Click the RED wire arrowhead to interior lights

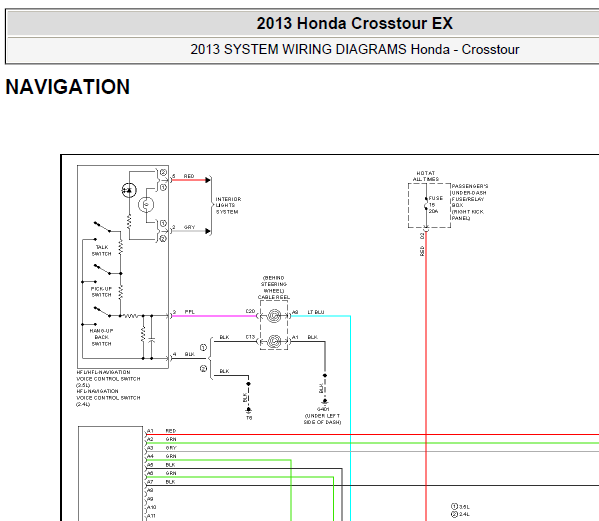208,180
